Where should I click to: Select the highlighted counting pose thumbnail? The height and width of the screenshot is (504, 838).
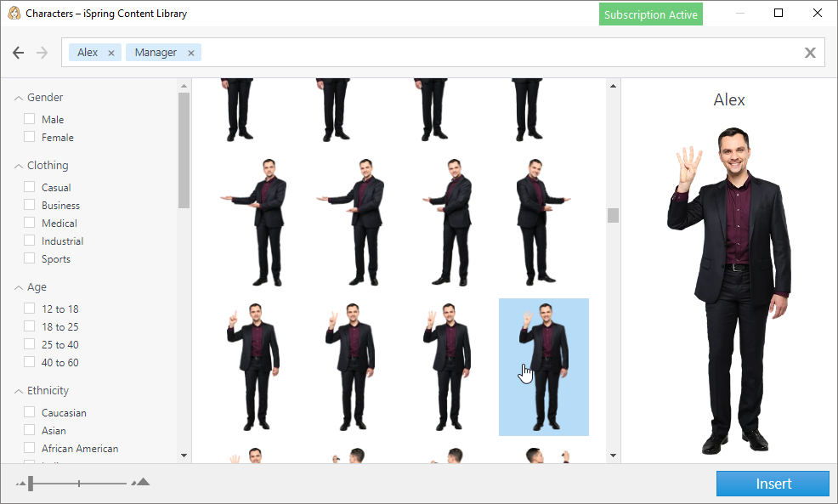[x=544, y=367]
